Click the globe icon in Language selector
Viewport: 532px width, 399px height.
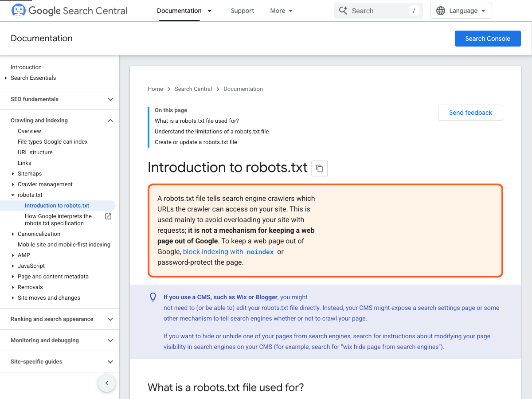tap(441, 11)
